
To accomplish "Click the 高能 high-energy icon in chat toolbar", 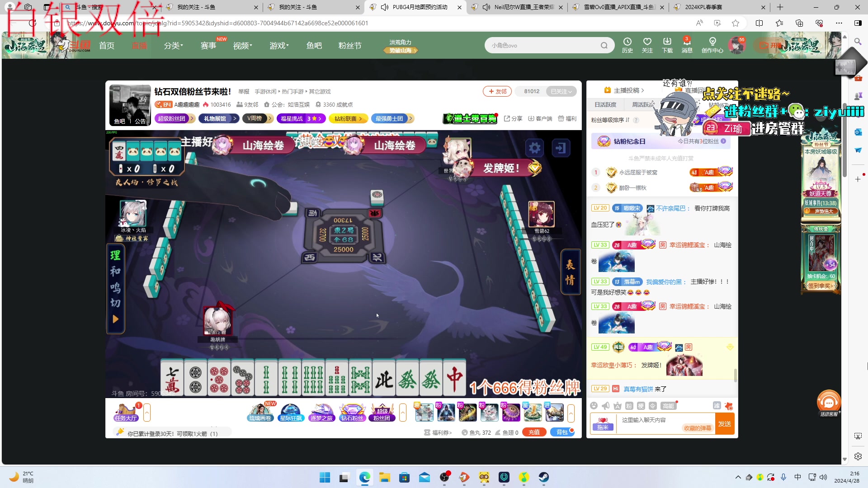I will tap(668, 406).
